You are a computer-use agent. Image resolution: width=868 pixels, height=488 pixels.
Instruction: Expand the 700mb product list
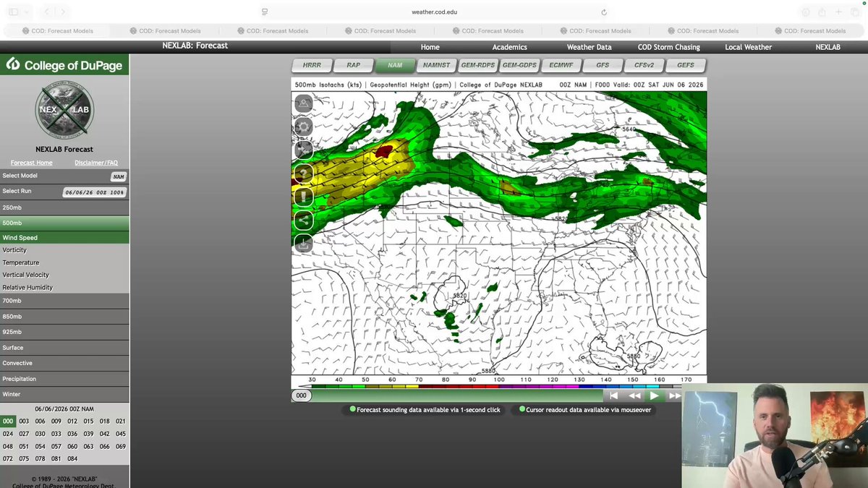[x=64, y=301]
